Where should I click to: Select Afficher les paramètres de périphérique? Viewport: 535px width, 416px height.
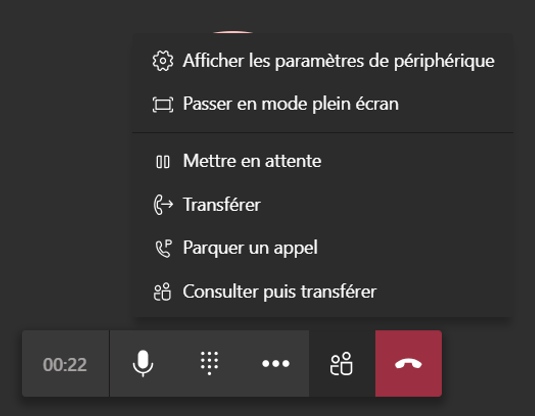323,61
